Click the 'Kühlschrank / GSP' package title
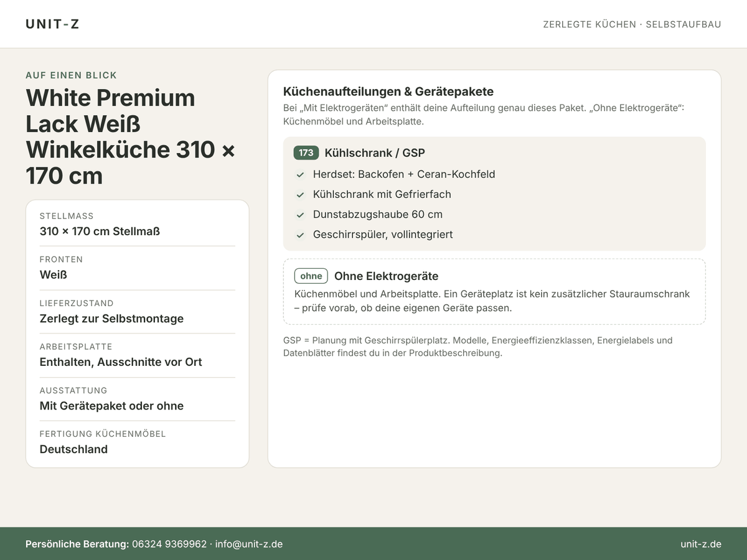747x560 pixels. [x=375, y=153]
